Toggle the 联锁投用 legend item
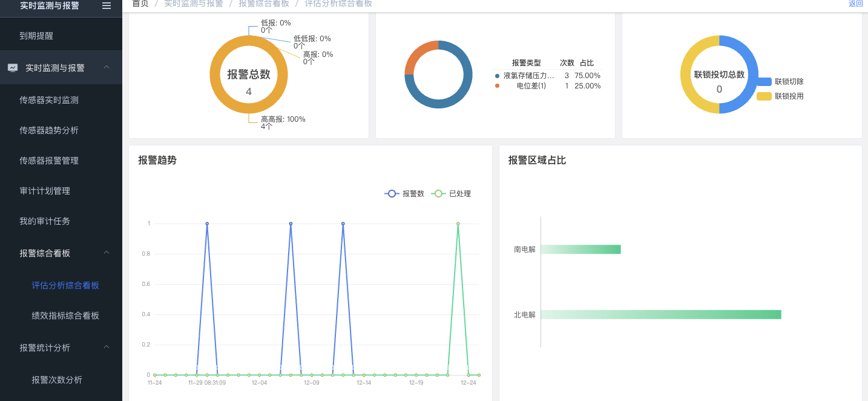Screen dimensions: 868x401 pyautogui.click(x=781, y=96)
